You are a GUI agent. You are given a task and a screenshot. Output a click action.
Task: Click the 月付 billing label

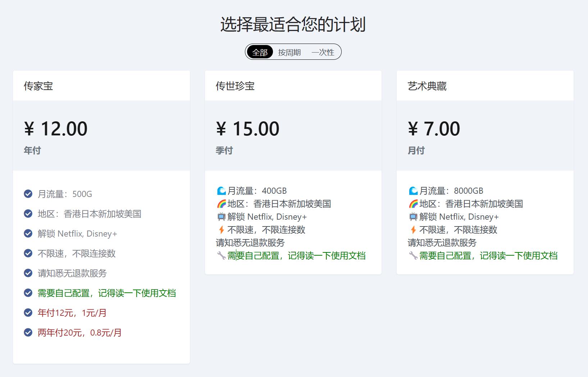[416, 151]
